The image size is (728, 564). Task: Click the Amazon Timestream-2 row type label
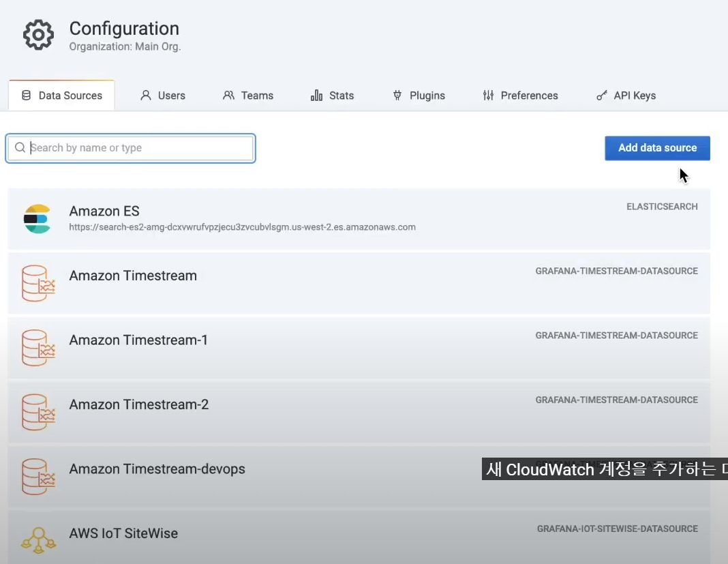[x=617, y=400]
